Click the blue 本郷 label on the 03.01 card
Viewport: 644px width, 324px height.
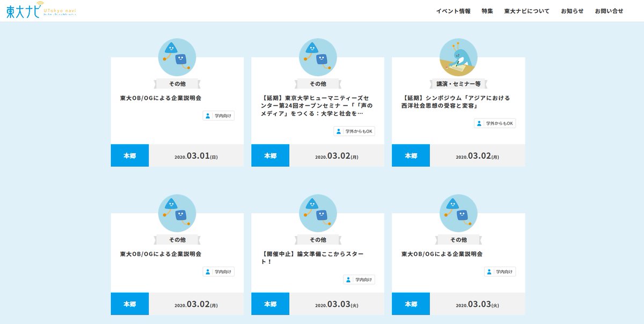click(x=130, y=156)
